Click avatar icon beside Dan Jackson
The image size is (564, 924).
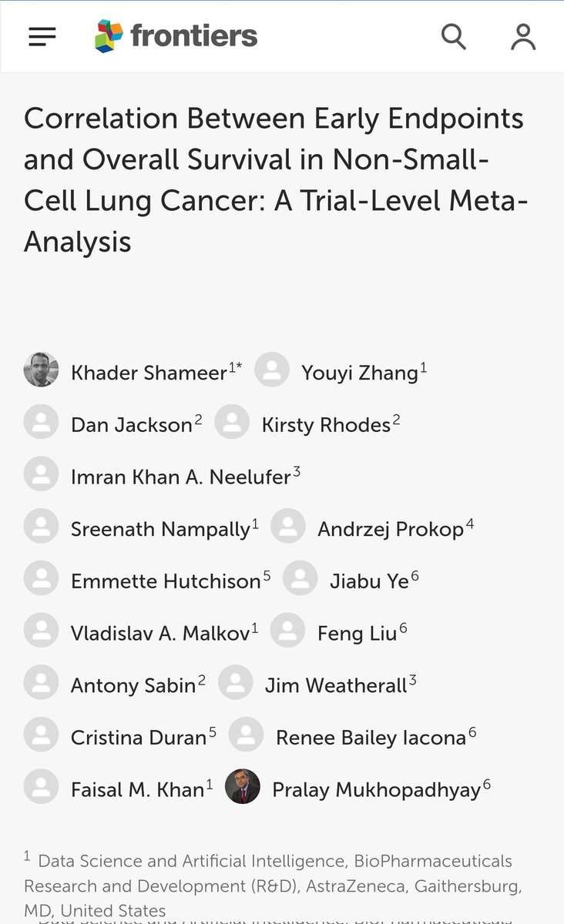(x=41, y=422)
